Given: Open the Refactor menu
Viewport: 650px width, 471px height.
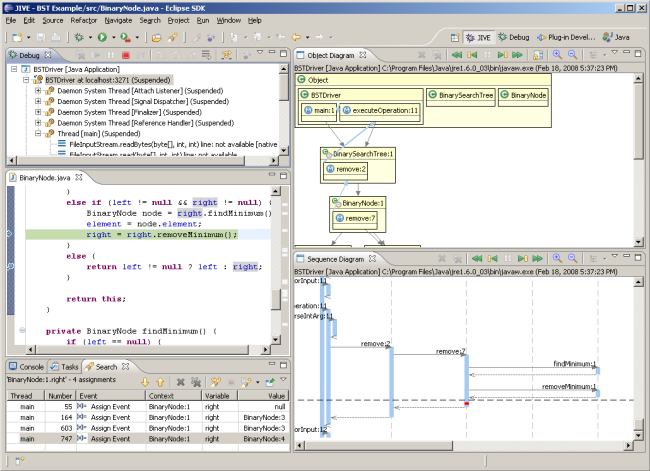Looking at the screenshot, I should [x=84, y=20].
